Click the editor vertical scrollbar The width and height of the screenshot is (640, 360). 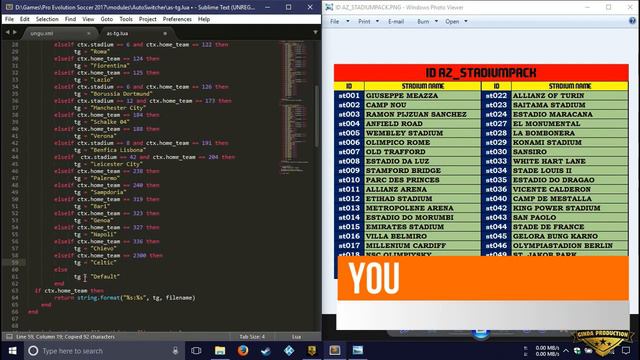(317, 116)
